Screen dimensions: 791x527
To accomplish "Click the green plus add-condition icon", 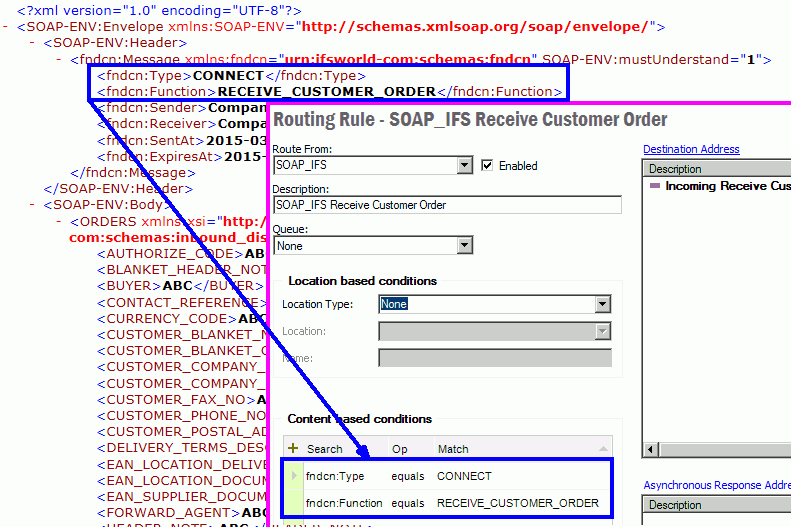I will coord(293,449).
